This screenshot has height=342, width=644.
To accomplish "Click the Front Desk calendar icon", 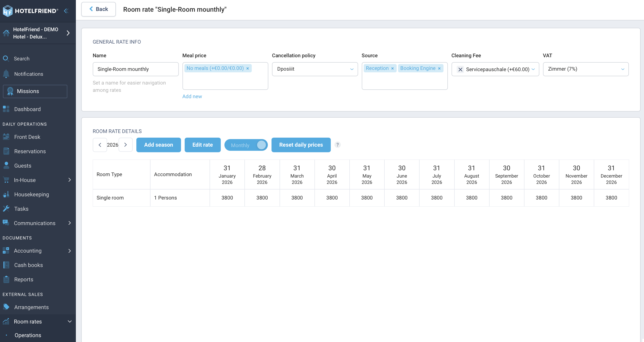I will (6, 137).
